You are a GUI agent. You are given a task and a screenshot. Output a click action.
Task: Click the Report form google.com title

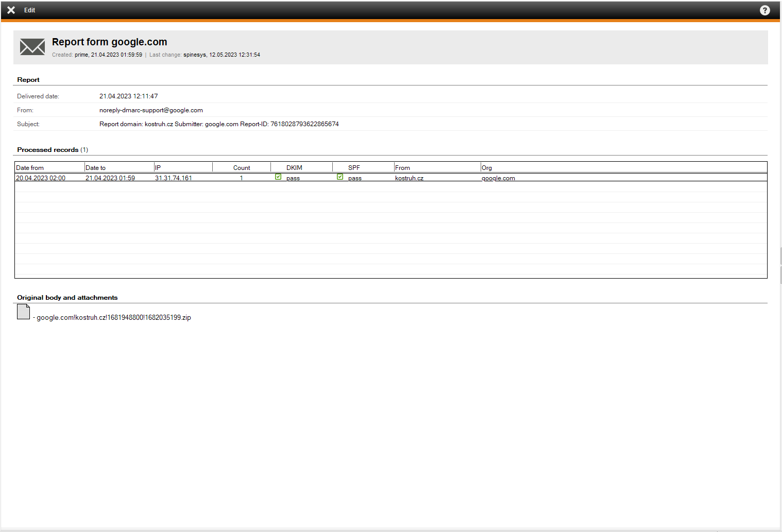110,42
